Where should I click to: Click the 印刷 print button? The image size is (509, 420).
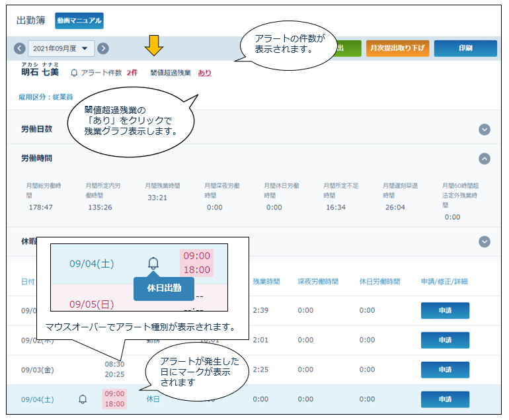coord(465,48)
